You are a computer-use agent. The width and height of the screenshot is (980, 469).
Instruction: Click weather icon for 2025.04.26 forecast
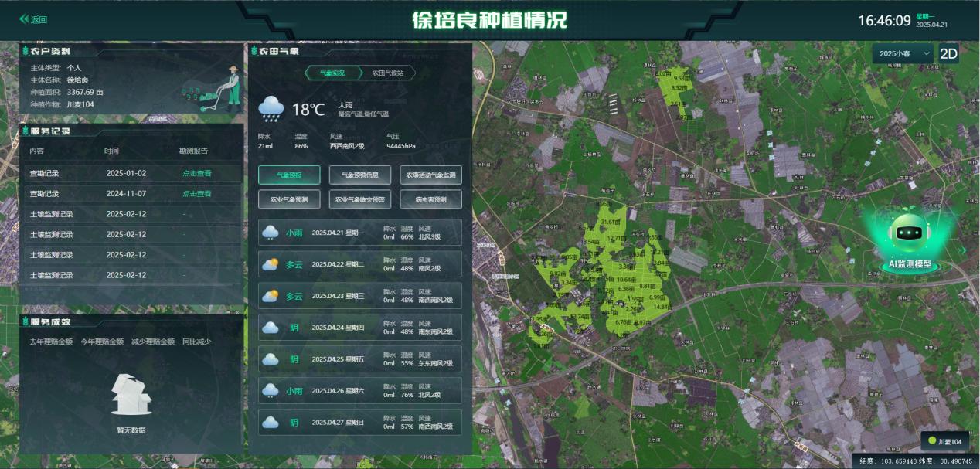click(271, 391)
